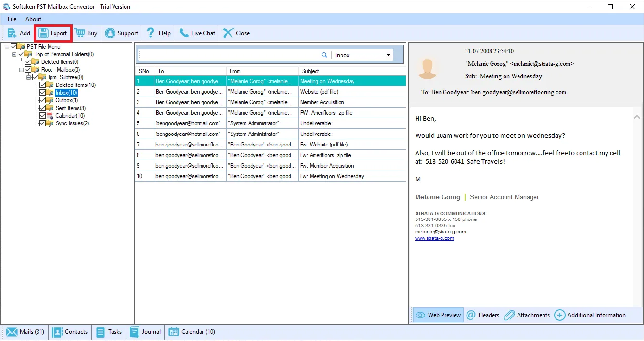Select row 10 Fw: Meeting on Wednesday
644x341 pixels.
[x=270, y=176]
